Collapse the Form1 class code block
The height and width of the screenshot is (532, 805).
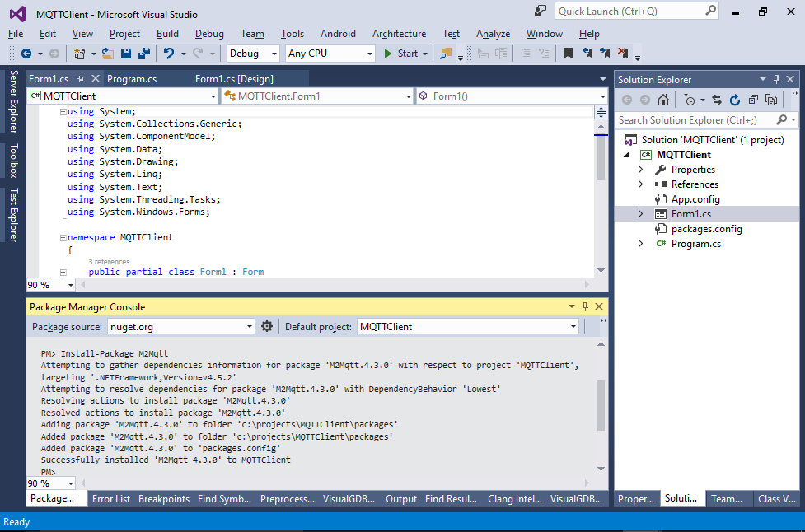63,273
